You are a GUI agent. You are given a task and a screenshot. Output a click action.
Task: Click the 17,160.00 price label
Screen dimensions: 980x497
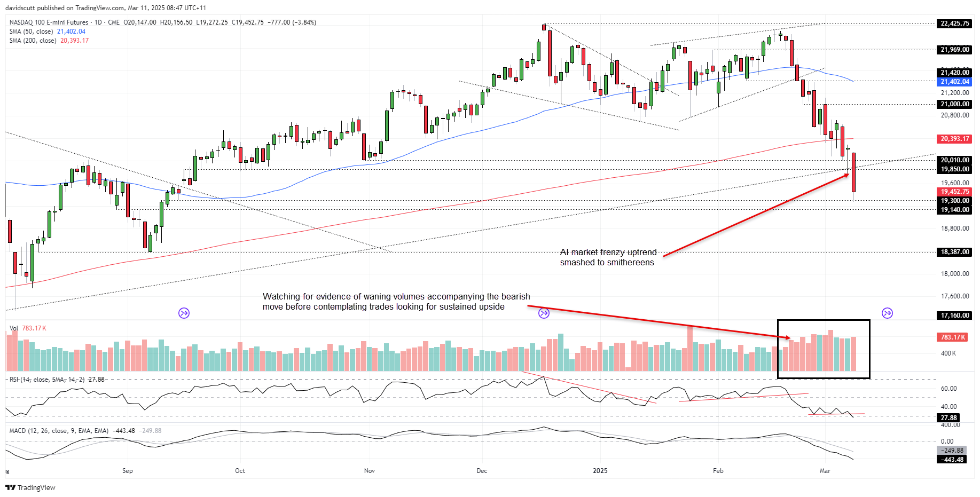pos(955,315)
